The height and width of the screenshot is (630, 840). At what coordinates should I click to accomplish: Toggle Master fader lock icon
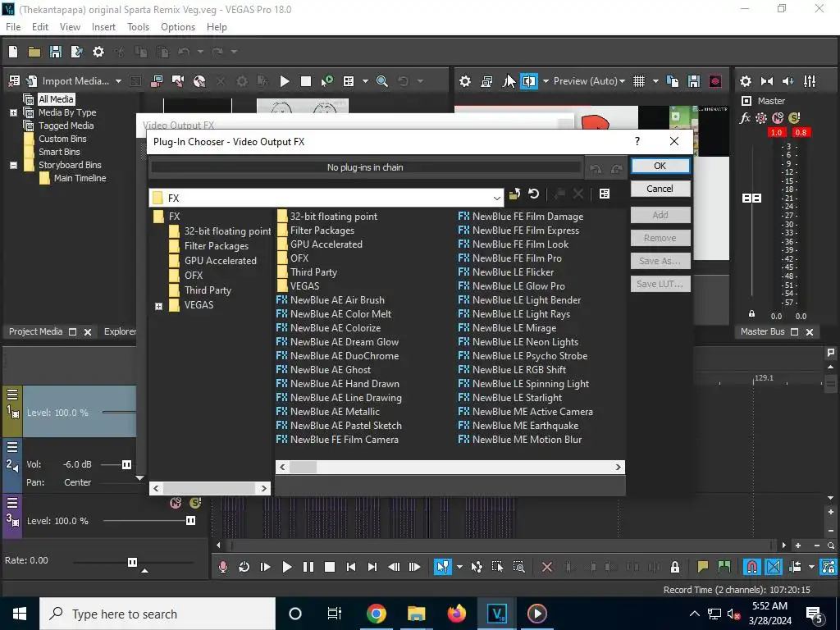click(751, 314)
